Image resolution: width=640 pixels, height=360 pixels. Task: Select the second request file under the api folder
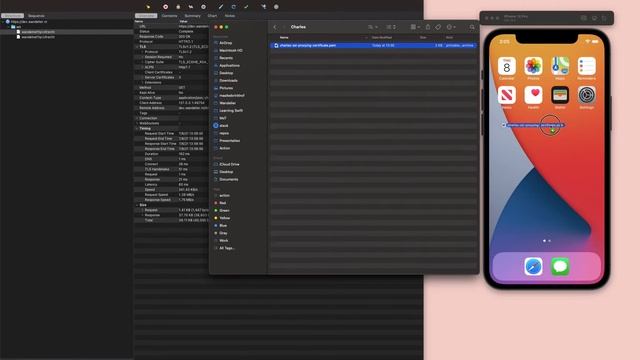click(x=38, y=37)
